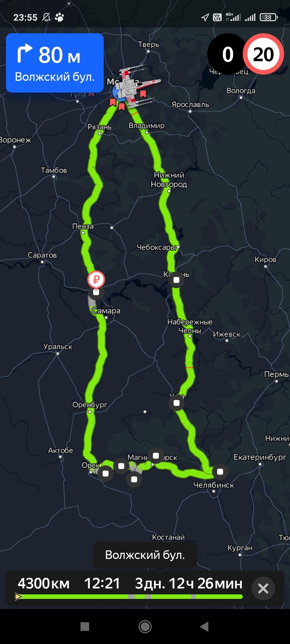This screenshot has height=644, width=290.
Task: Tap the 80 м turn maneuver panel
Action: pyautogui.click(x=55, y=63)
